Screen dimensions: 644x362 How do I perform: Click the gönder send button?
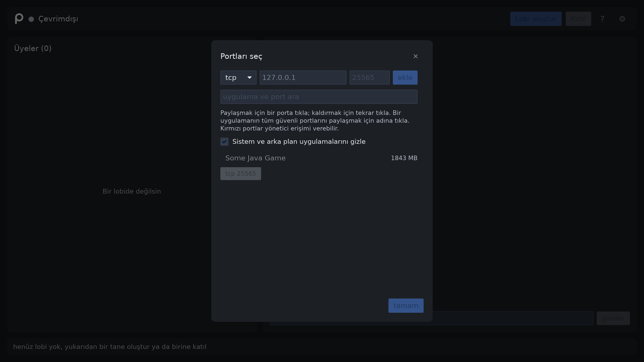[x=613, y=318]
